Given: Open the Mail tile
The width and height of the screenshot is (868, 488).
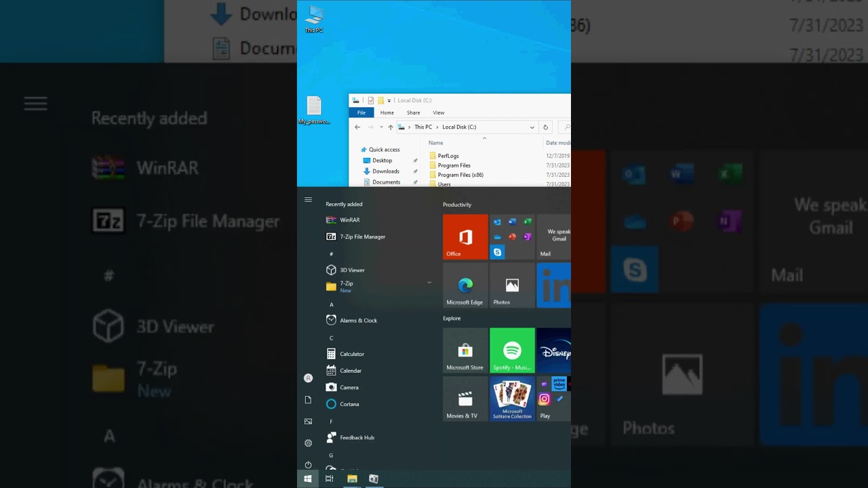Looking at the screenshot, I should coord(554,237).
